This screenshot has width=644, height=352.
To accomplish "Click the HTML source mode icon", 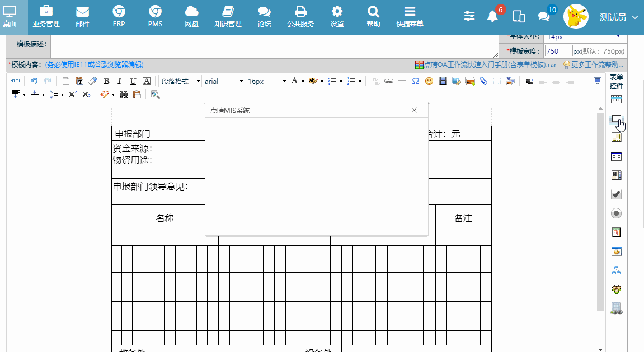I will point(16,81).
